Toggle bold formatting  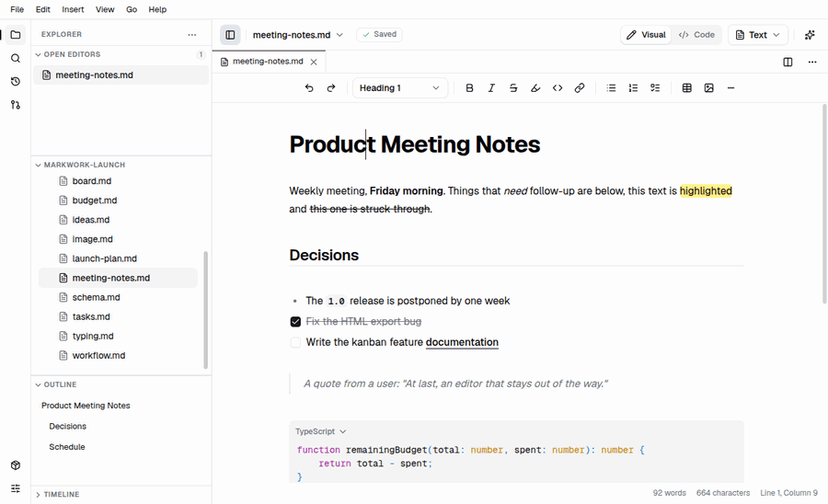[469, 88]
